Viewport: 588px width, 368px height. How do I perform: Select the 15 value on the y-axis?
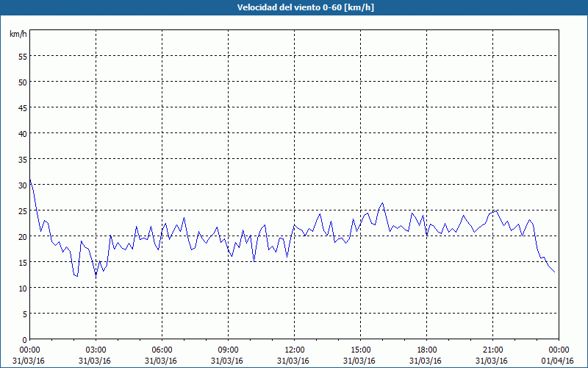point(23,263)
